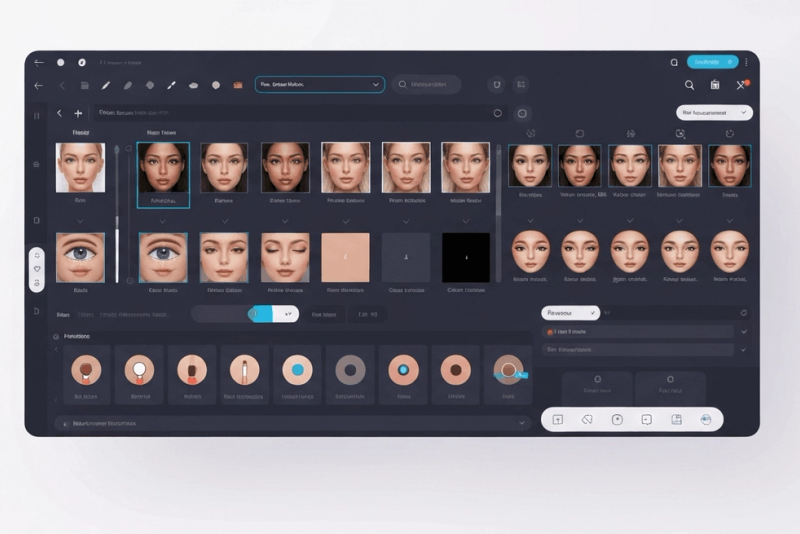
Task: Go back using the arrow in the tool row
Action: tap(38, 85)
